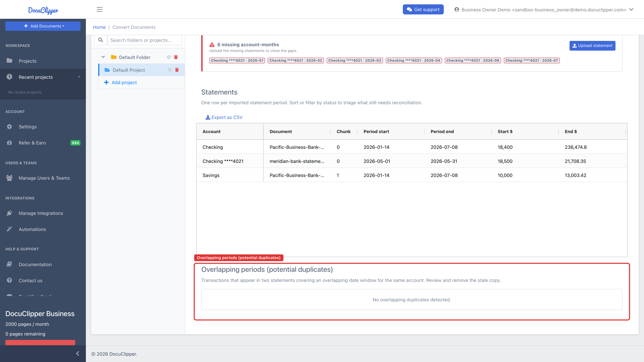Click the Checking ****4021 · 2026-07 tag
The image size is (644, 362).
click(532, 61)
